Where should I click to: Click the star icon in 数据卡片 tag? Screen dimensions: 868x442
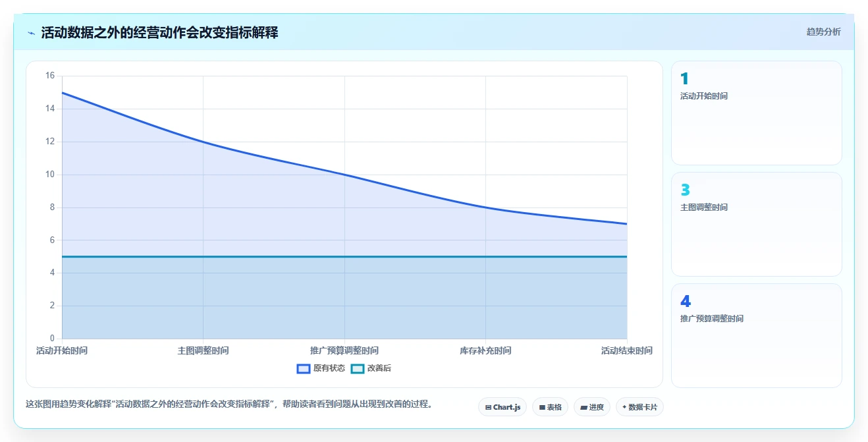pyautogui.click(x=624, y=407)
